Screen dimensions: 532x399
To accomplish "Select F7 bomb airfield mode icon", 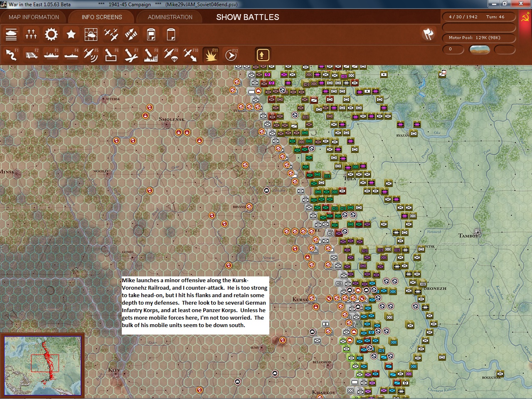I will pyautogui.click(x=131, y=55).
